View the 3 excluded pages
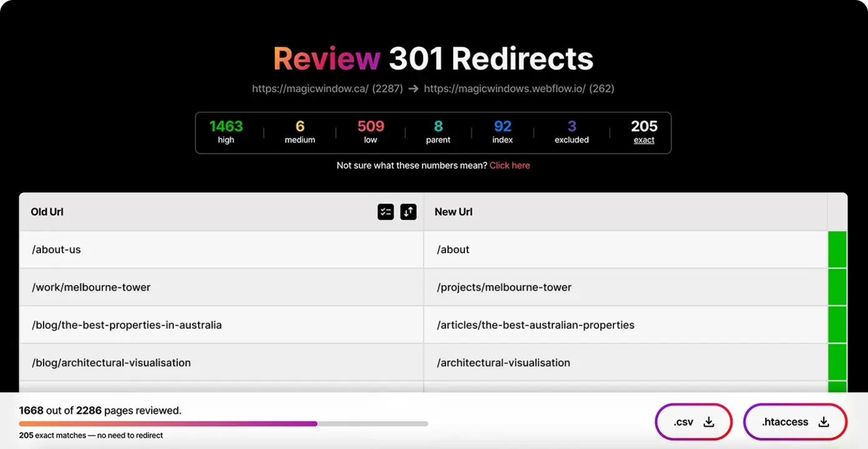This screenshot has width=868, height=449. pyautogui.click(x=572, y=132)
